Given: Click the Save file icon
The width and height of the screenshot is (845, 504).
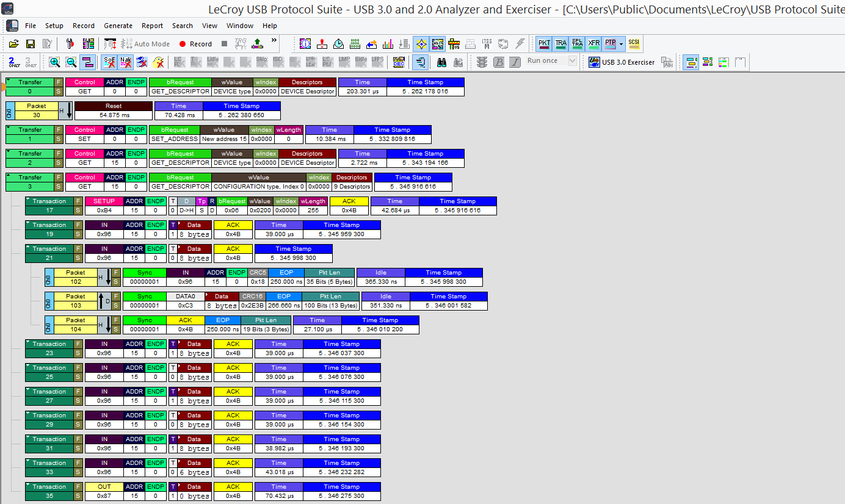Looking at the screenshot, I should [30, 44].
